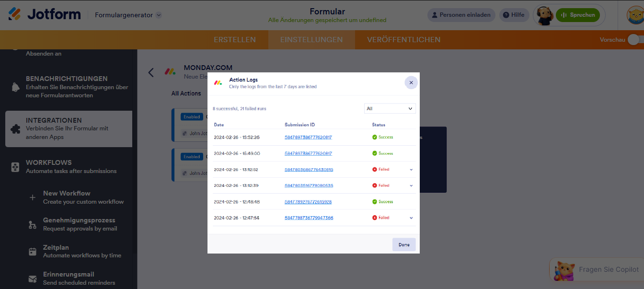Open Genehmigungsprozess in the sidebar
The height and width of the screenshot is (289, 644).
click(80, 224)
